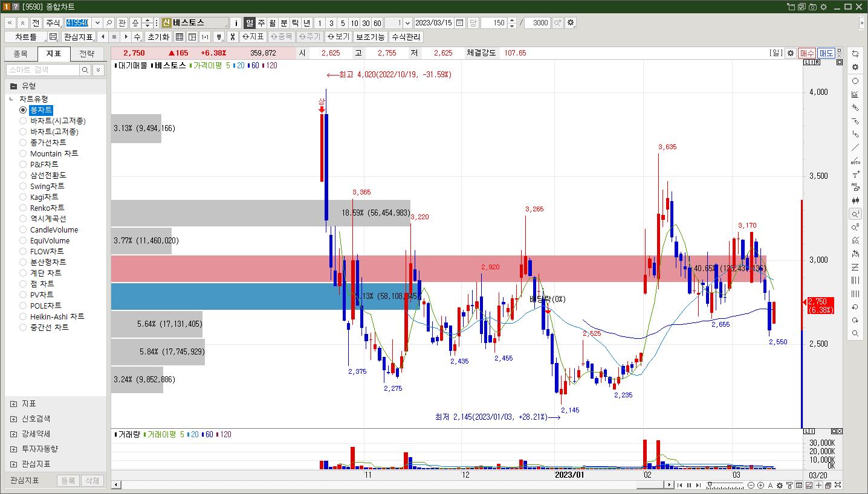Click the 1+1 chart compare icon
The width and height of the screenshot is (868, 494).
click(x=205, y=37)
